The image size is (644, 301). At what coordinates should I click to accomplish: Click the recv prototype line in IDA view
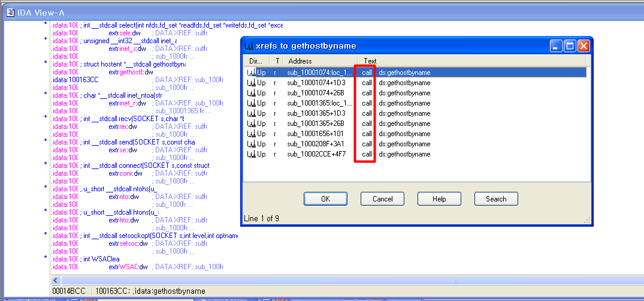pyautogui.click(x=117, y=119)
